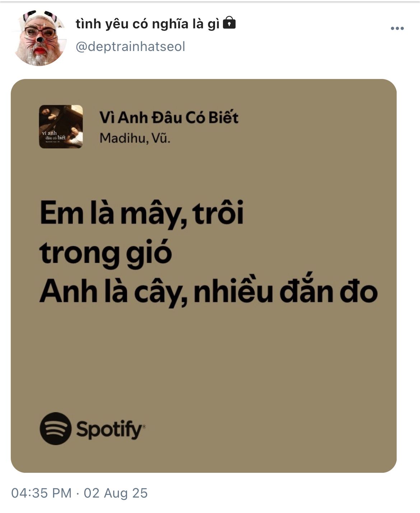Click the lyric words trong gió

(x=106, y=253)
